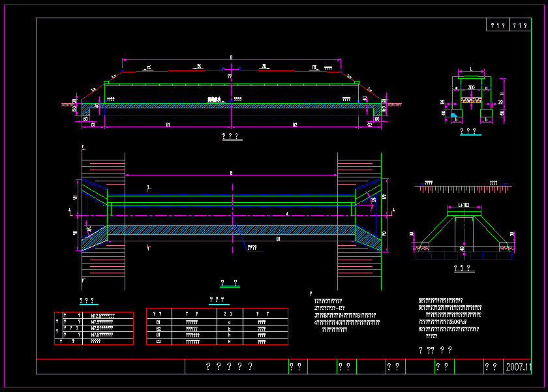The image size is (548, 392).
Task: Select the L dimension label atop the cross-section
Action: pyautogui.click(x=471, y=68)
